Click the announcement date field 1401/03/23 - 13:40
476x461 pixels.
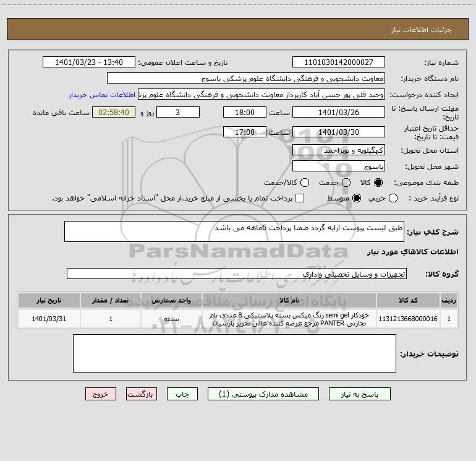coord(89,62)
